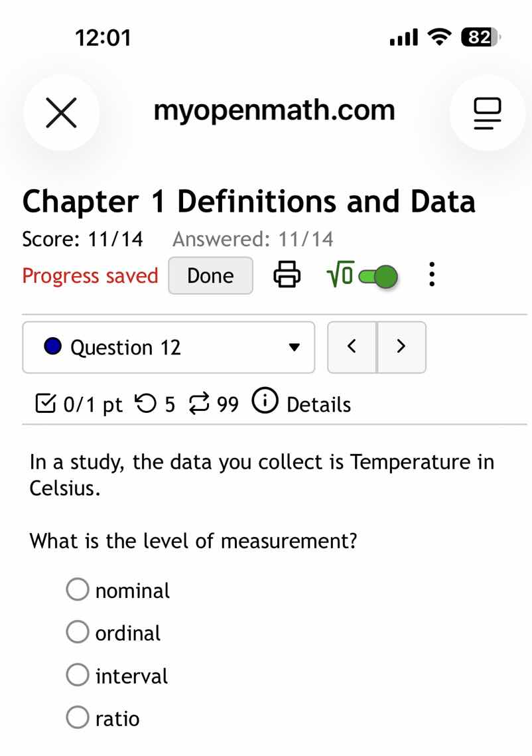Select the nominal radio button
The image size is (532, 756).
click(78, 589)
